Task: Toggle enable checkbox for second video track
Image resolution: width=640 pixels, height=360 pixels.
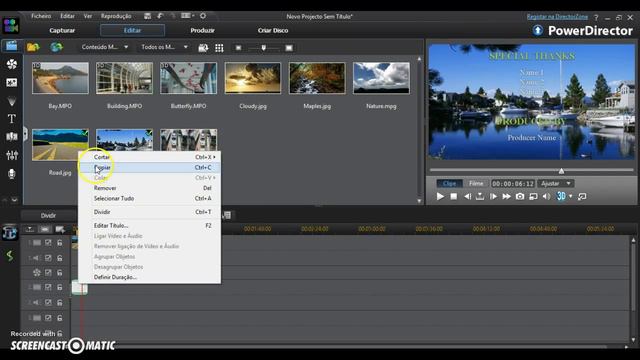Action: tap(48, 287)
